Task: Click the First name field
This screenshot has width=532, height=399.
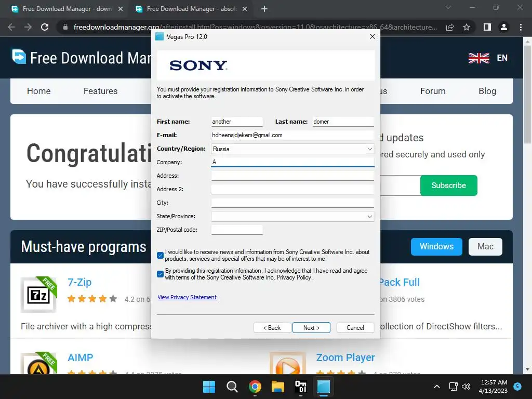Action: 237,122
